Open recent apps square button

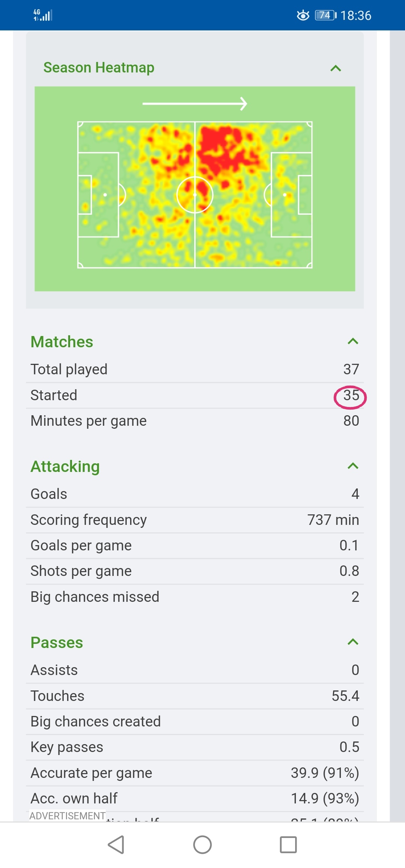[x=288, y=845]
